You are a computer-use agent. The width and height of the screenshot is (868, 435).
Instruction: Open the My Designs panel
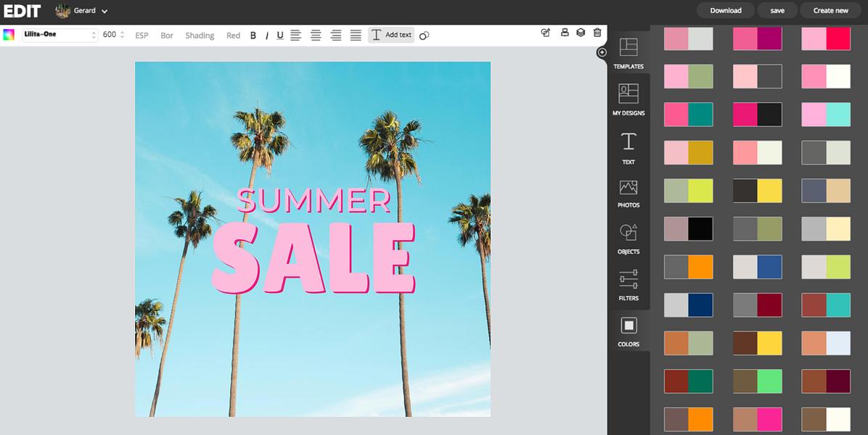pos(629,99)
